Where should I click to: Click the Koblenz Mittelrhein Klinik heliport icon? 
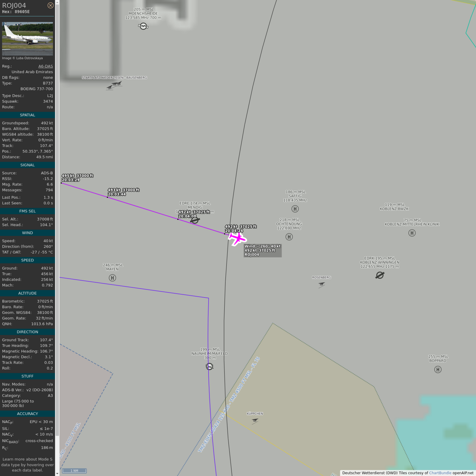(412, 233)
